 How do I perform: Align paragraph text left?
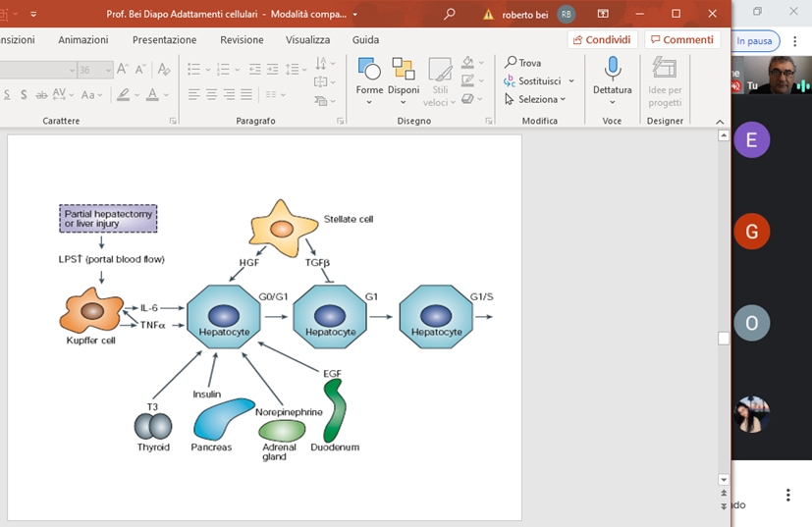[193, 94]
